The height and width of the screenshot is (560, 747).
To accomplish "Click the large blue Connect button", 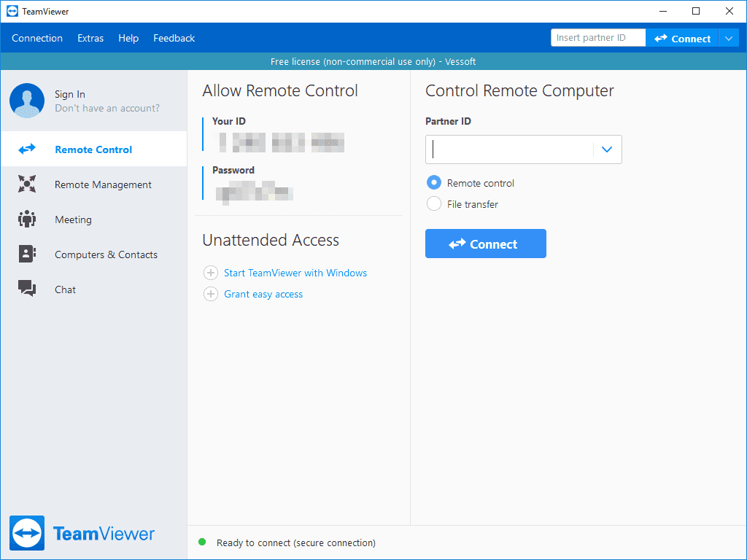I will pyautogui.click(x=485, y=244).
